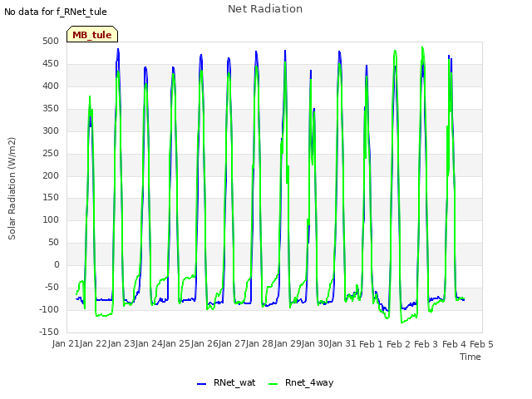
Task: Click the 450 y-axis tick label
Action: coord(51,63)
